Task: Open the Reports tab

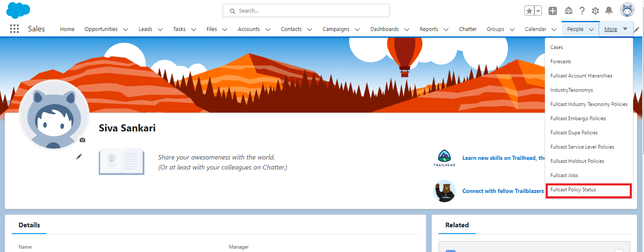Action: [429, 29]
